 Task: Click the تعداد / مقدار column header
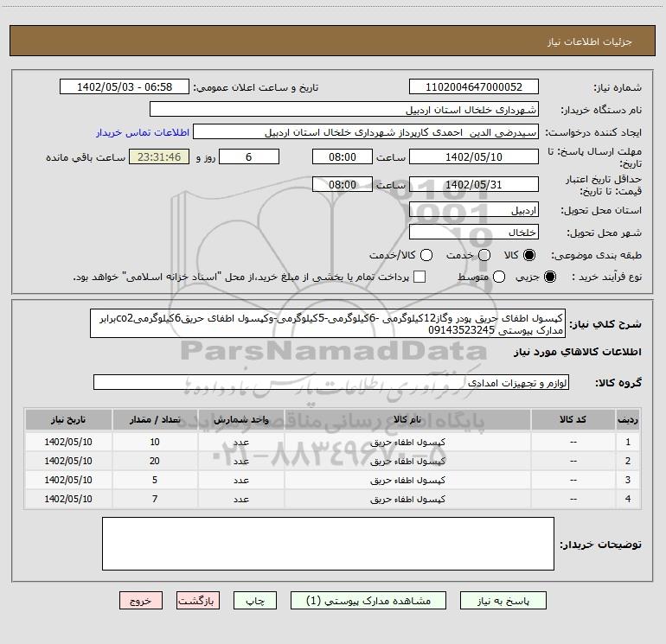click(x=155, y=420)
